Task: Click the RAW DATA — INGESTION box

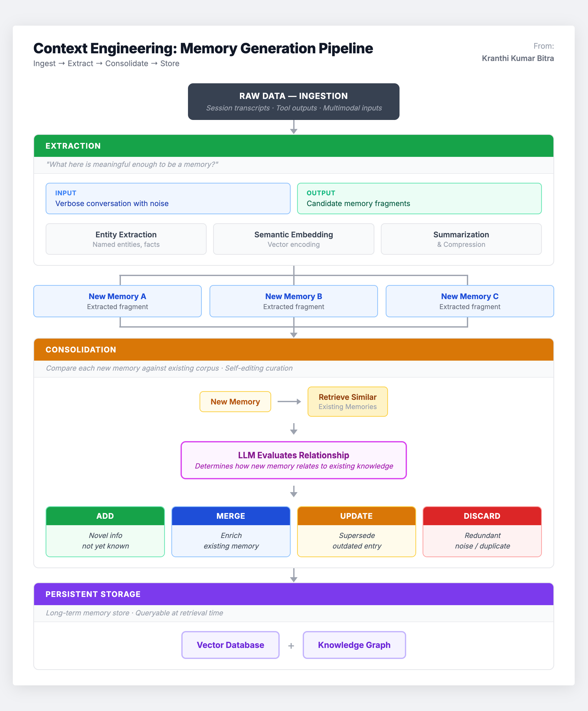Action: tap(293, 101)
